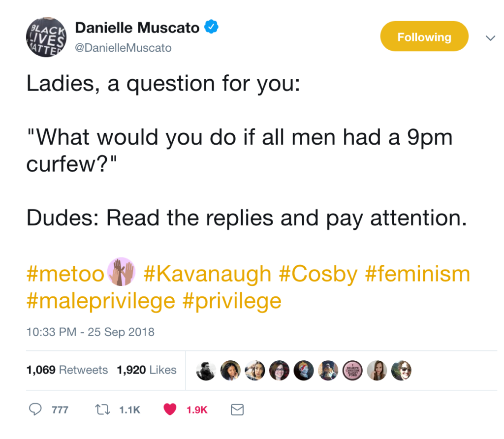This screenshot has height=439, width=504.
Task: Toggle the yellow Following button
Action: coord(424,36)
